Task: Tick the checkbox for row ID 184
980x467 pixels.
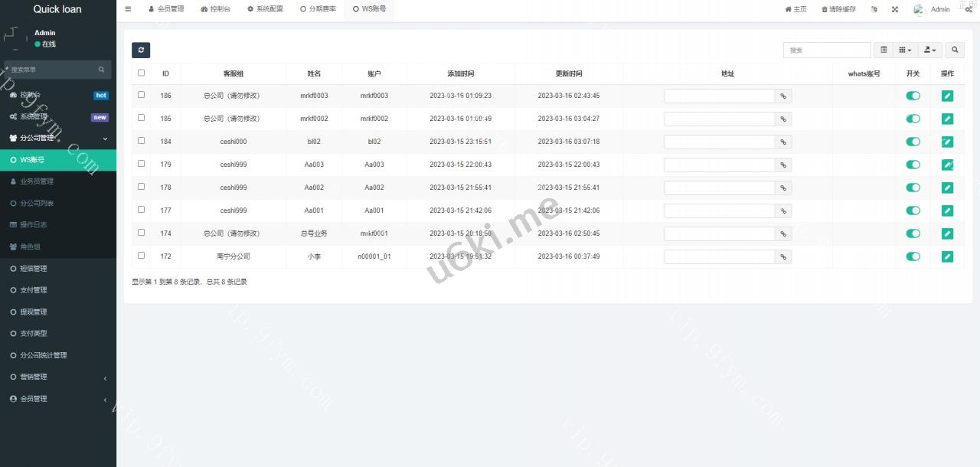Action: (x=141, y=141)
